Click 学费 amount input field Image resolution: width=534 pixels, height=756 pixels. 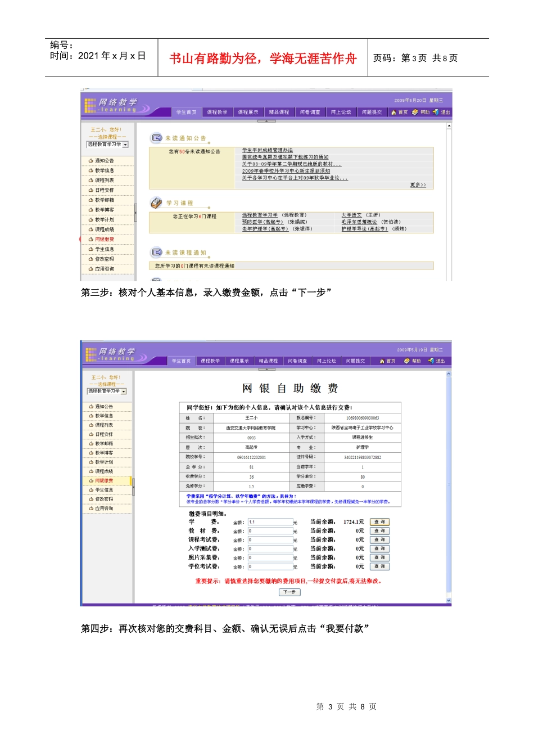point(270,522)
